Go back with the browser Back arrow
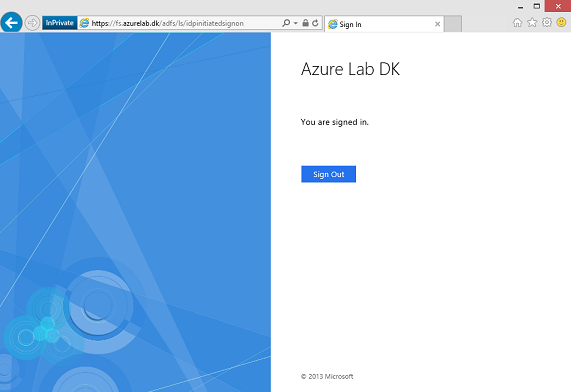Screen dimensions: 571x392 11,23
